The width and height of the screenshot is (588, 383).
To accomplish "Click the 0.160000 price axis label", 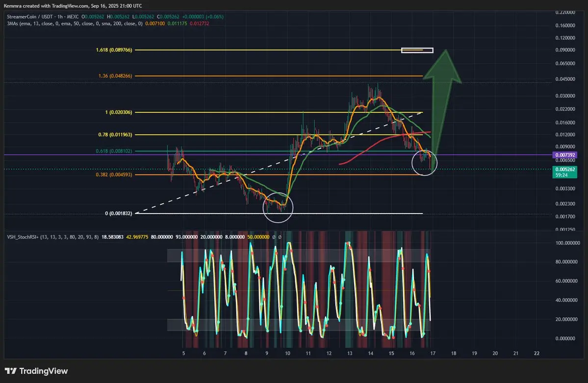I will point(565,26).
